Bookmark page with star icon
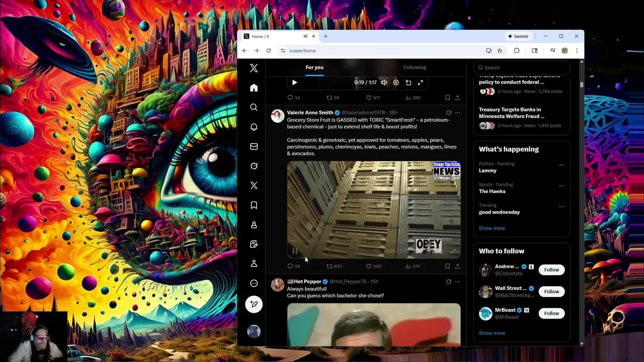Image resolution: width=644 pixels, height=362 pixels. pos(500,51)
